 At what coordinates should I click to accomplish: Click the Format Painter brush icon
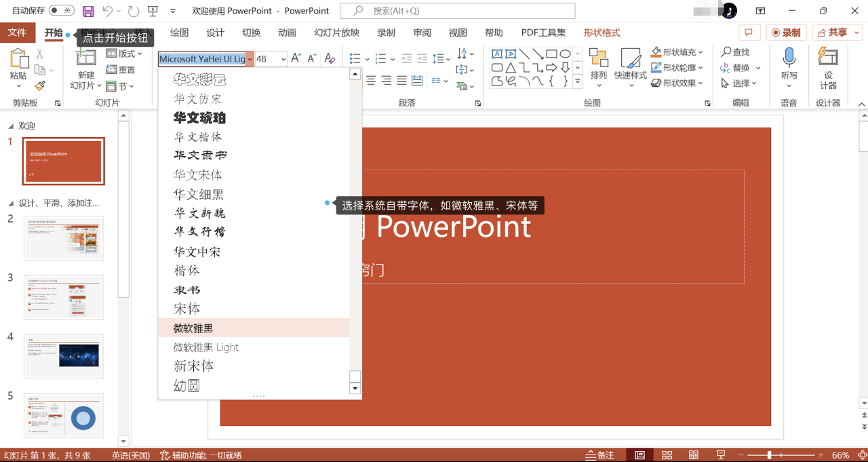[40, 85]
